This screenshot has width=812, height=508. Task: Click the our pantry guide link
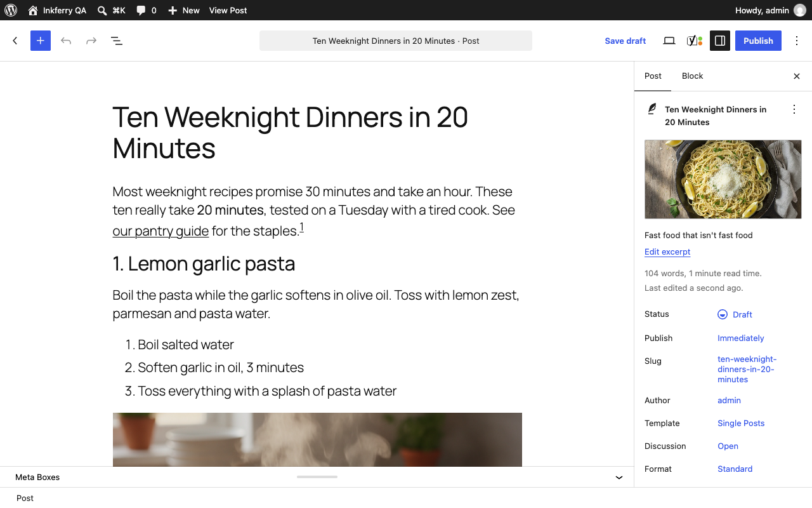(160, 231)
